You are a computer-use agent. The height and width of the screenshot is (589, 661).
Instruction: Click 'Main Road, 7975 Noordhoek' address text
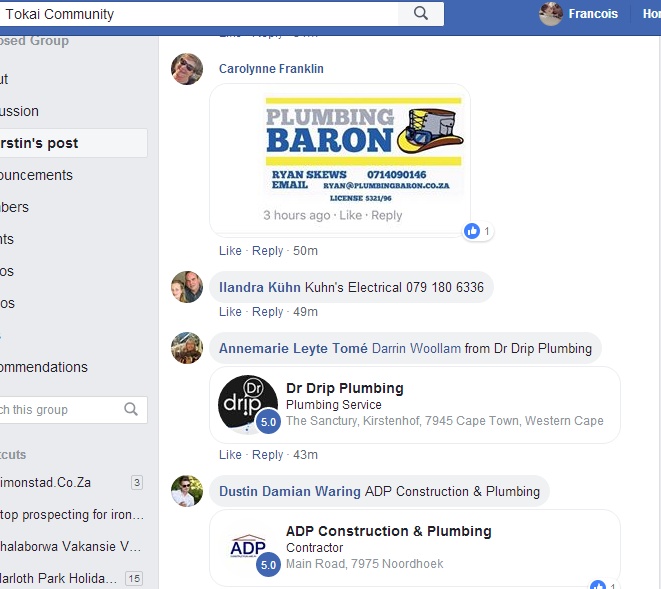(365, 564)
